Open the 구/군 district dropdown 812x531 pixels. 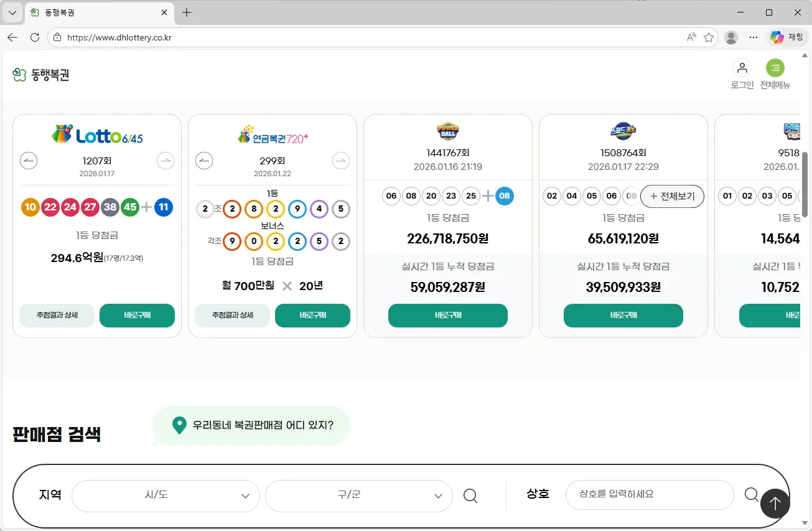(x=358, y=496)
